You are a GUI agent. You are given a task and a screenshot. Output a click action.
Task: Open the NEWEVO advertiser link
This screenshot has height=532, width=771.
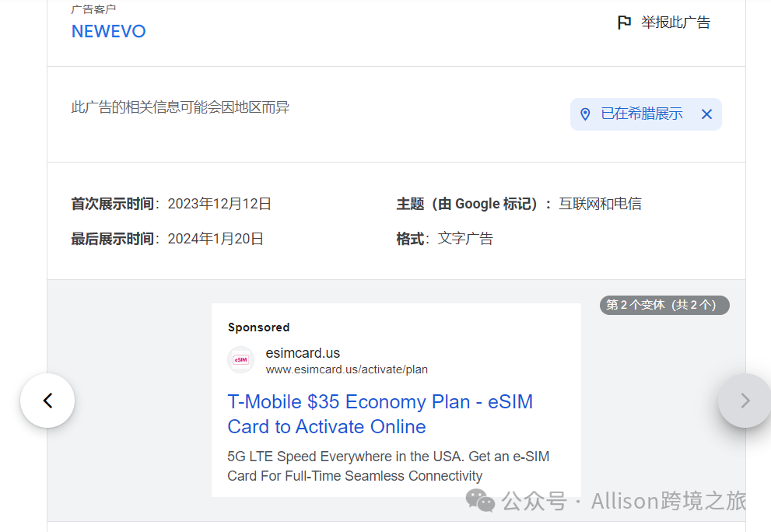pyautogui.click(x=108, y=31)
